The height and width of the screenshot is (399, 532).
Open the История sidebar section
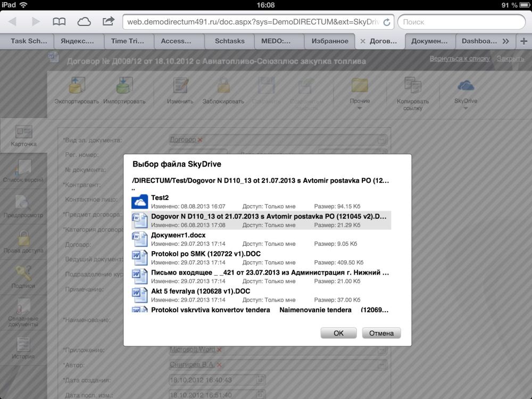point(23,348)
